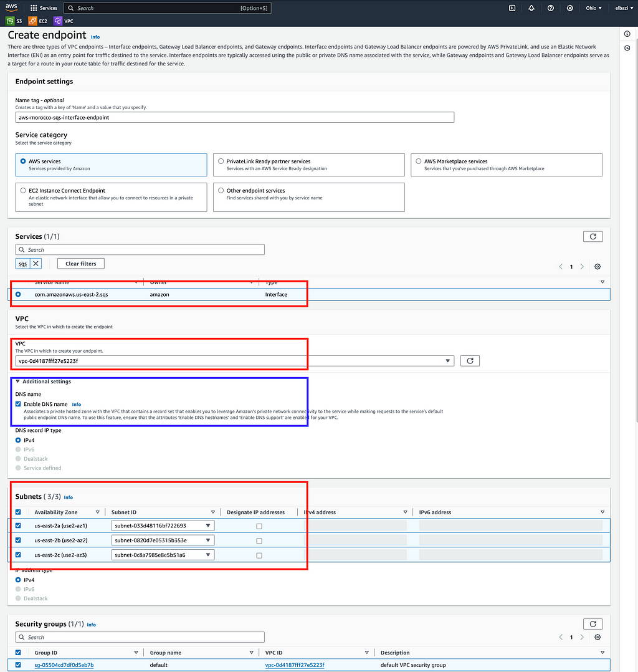Open the S3 shortcut in favorites bar
This screenshot has width=638, height=672.
point(14,21)
